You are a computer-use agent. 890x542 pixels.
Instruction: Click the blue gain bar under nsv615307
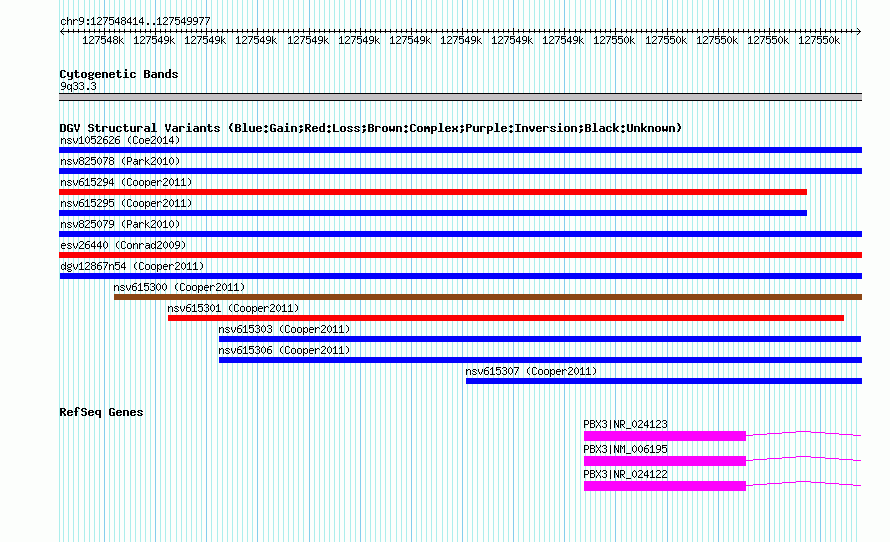pos(664,381)
